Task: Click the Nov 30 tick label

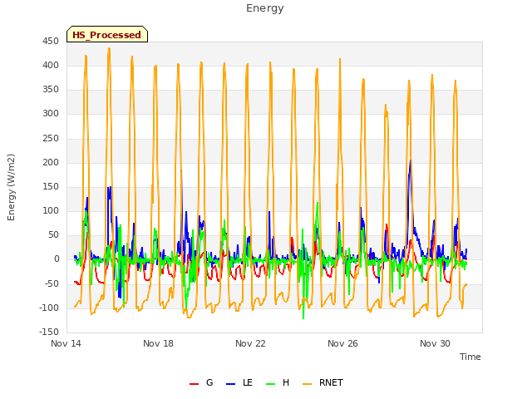Action: 435,343
